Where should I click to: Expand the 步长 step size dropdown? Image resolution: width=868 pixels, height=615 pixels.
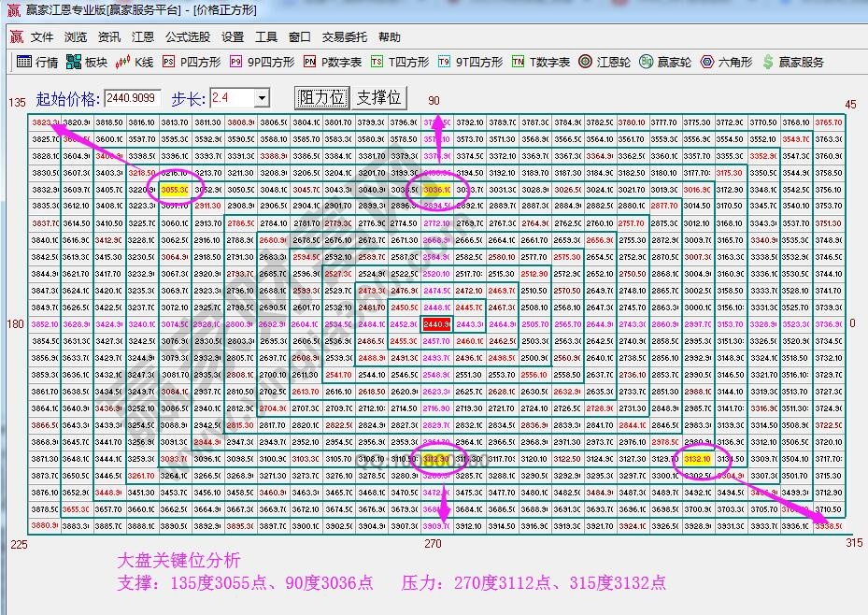(262, 98)
